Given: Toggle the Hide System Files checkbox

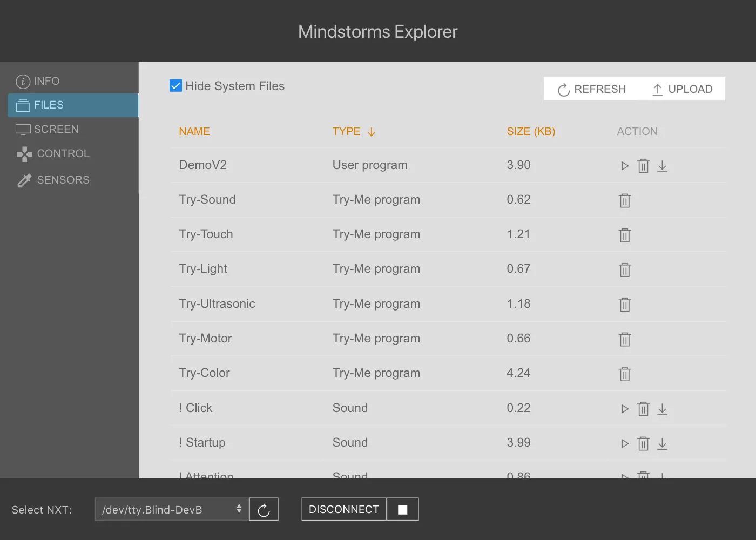Looking at the screenshot, I should (x=175, y=86).
